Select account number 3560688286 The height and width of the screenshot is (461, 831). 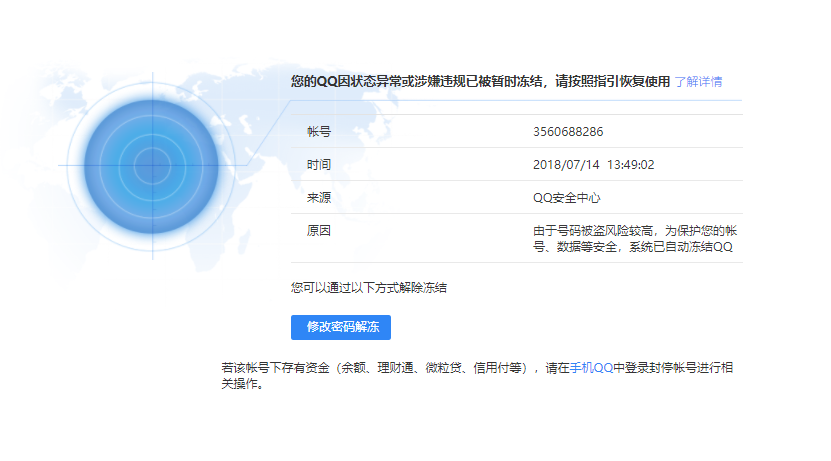568,132
